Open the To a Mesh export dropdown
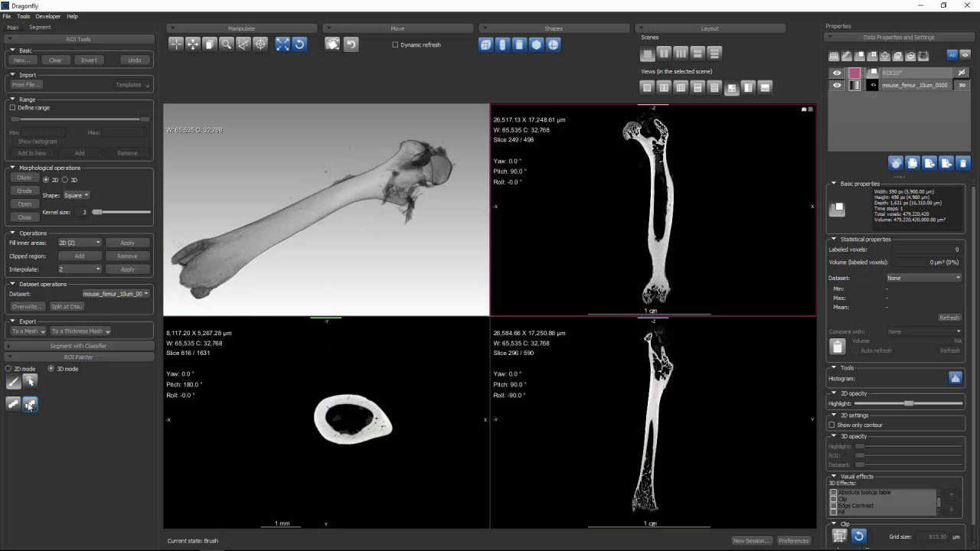The height and width of the screenshot is (551, 980). point(28,331)
